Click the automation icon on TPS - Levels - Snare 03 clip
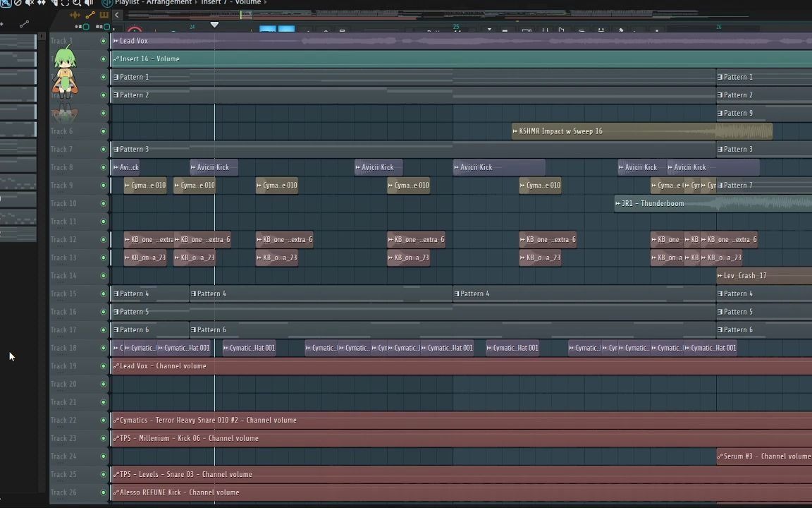812x508 pixels. click(x=116, y=474)
